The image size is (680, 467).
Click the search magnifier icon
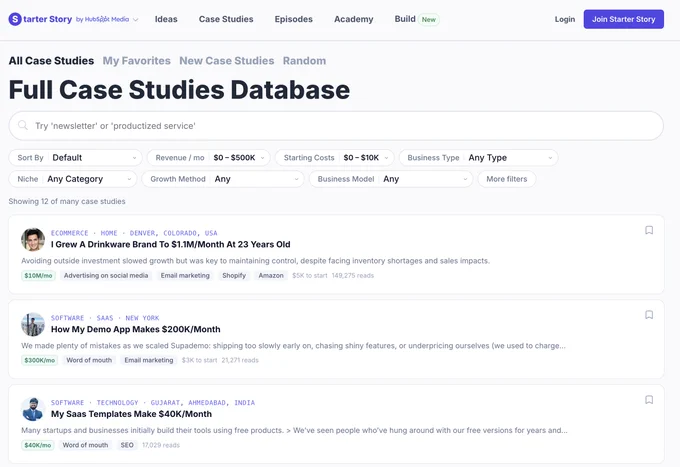23,126
